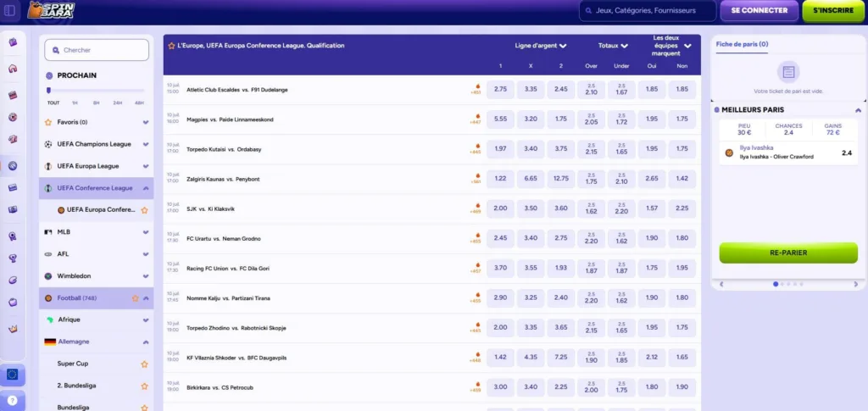Image resolution: width=868 pixels, height=411 pixels.
Task: Collapse the Meilleurs Paris panel
Action: pos(858,110)
